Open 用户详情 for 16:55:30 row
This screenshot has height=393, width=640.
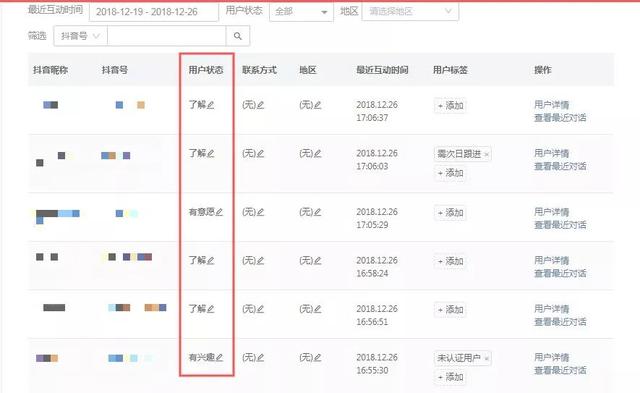tap(551, 357)
